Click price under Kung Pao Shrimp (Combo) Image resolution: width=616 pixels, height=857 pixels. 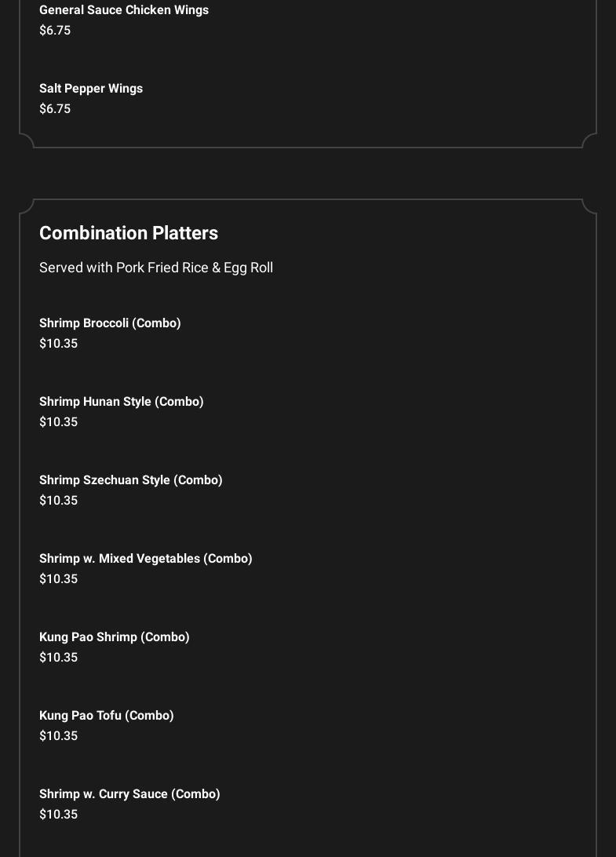click(59, 658)
